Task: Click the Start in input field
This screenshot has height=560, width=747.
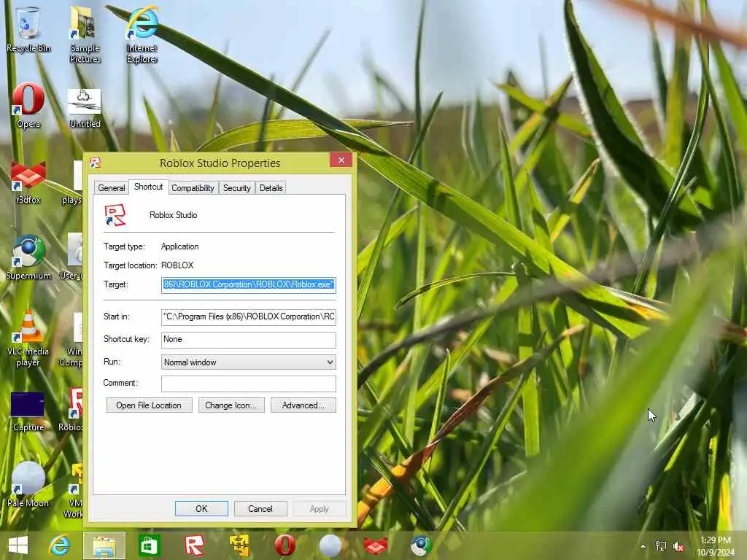Action: coord(248,316)
